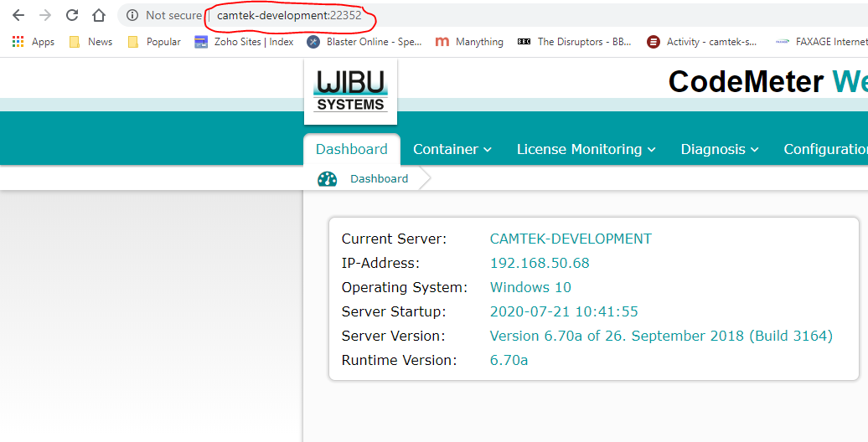Open the FAXAGE Internet bookmark
This screenshot has width=868, height=442.
821,42
